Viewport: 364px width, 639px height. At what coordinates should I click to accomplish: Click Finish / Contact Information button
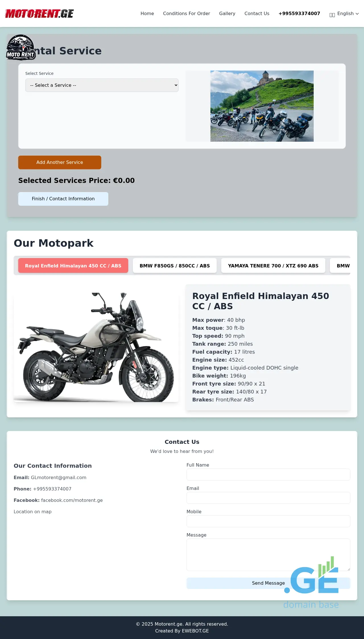63,199
